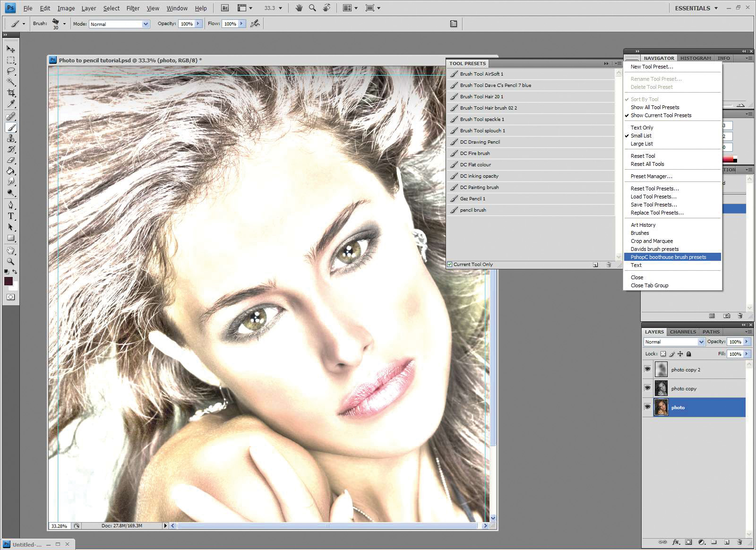Open the zoom level dropdown in options bar
Image resolution: width=756 pixels, height=550 pixels.
(281, 8)
